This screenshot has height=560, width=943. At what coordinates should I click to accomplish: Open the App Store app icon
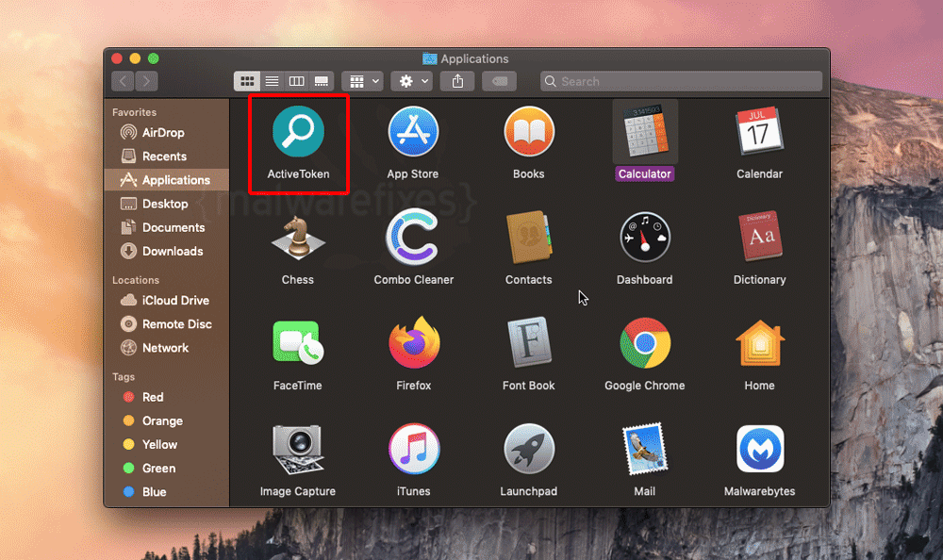pyautogui.click(x=413, y=131)
